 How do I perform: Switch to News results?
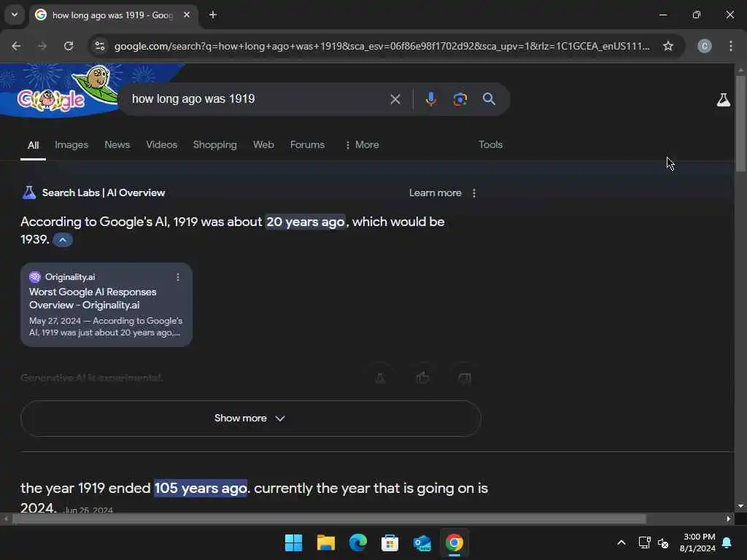click(117, 145)
